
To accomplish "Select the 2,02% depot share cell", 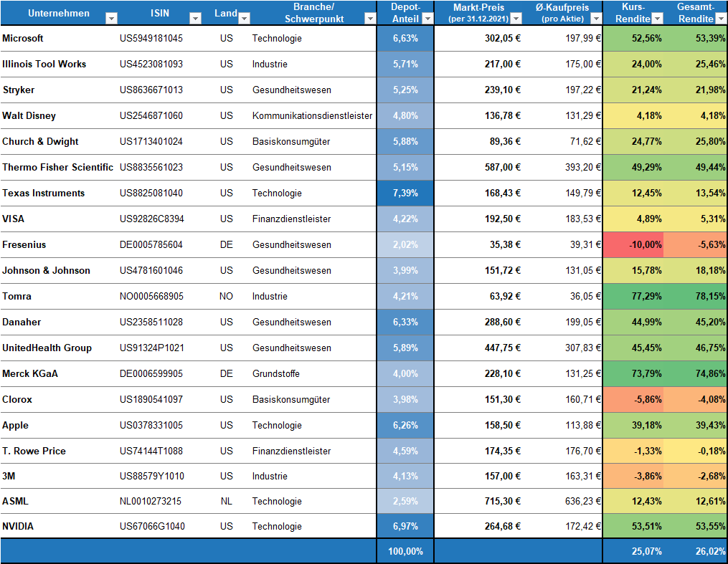I will 405,245.
